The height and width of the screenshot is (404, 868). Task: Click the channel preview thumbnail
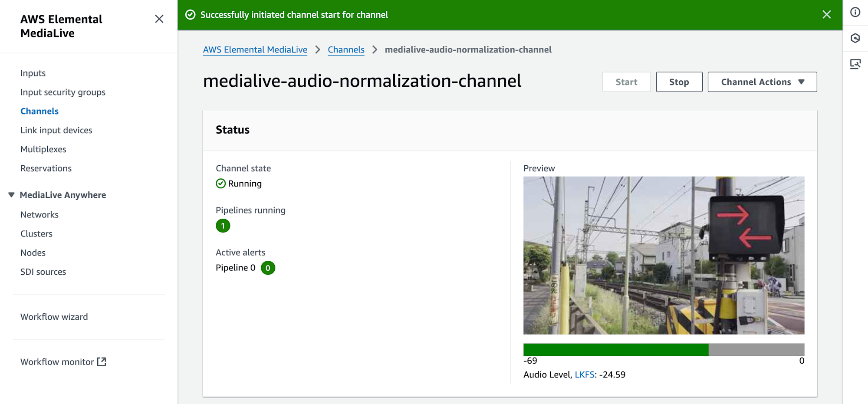point(664,255)
